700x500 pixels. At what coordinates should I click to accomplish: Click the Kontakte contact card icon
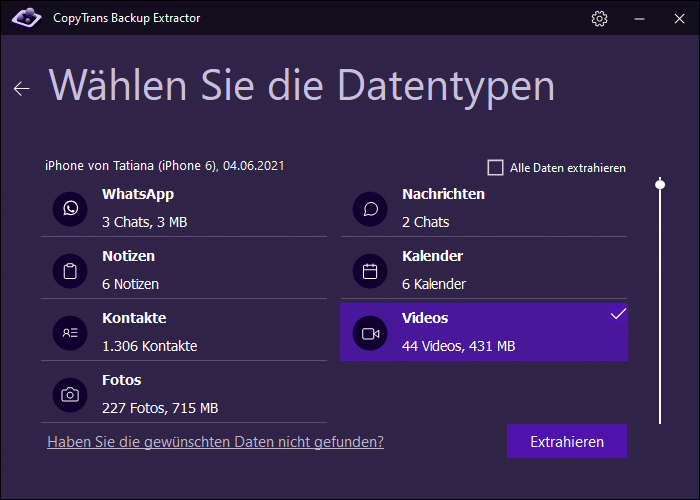(70, 333)
